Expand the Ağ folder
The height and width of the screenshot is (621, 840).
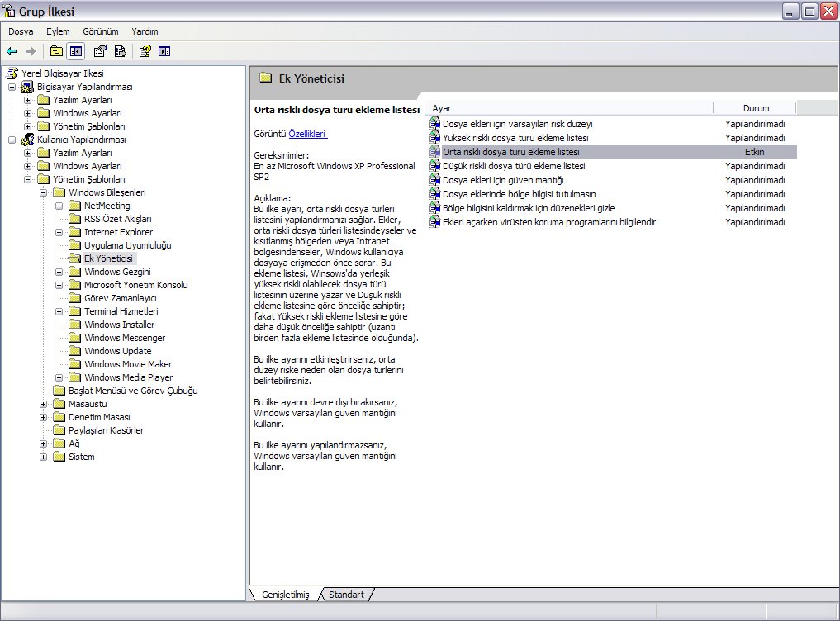(44, 443)
